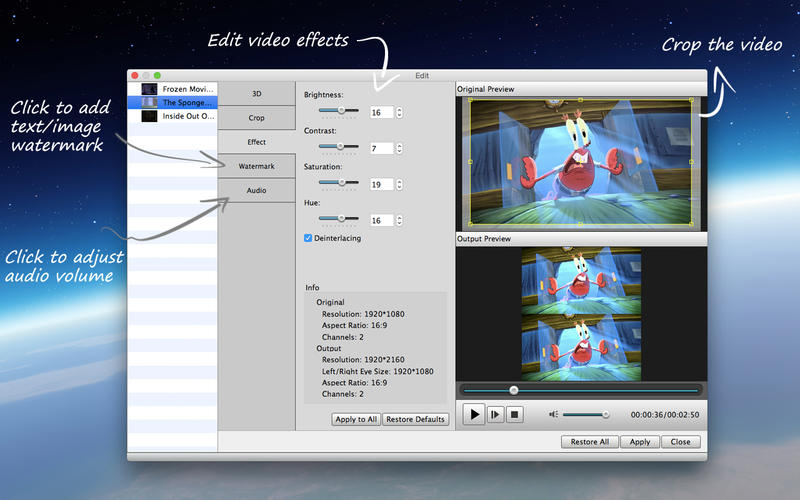Switch to the Crop tab
800x500 pixels.
tap(257, 118)
